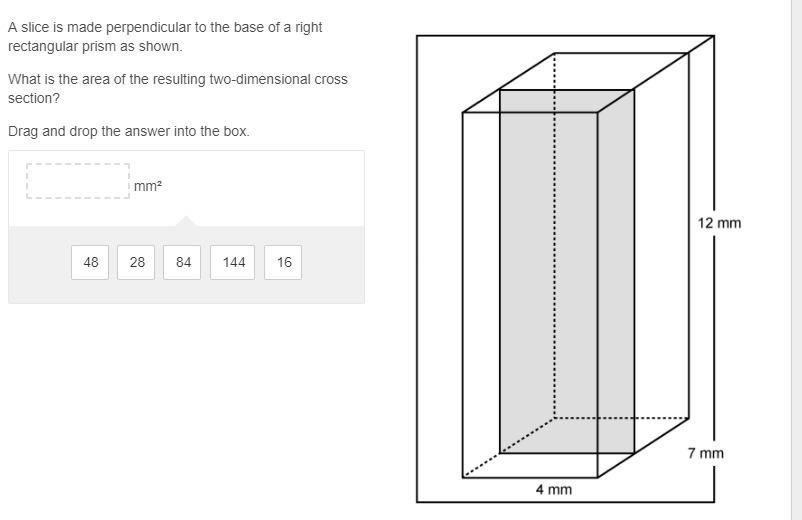This screenshot has height=520, width=802.
Task: Click the dotted vertical back edge of the prism
Action: [x=554, y=235]
